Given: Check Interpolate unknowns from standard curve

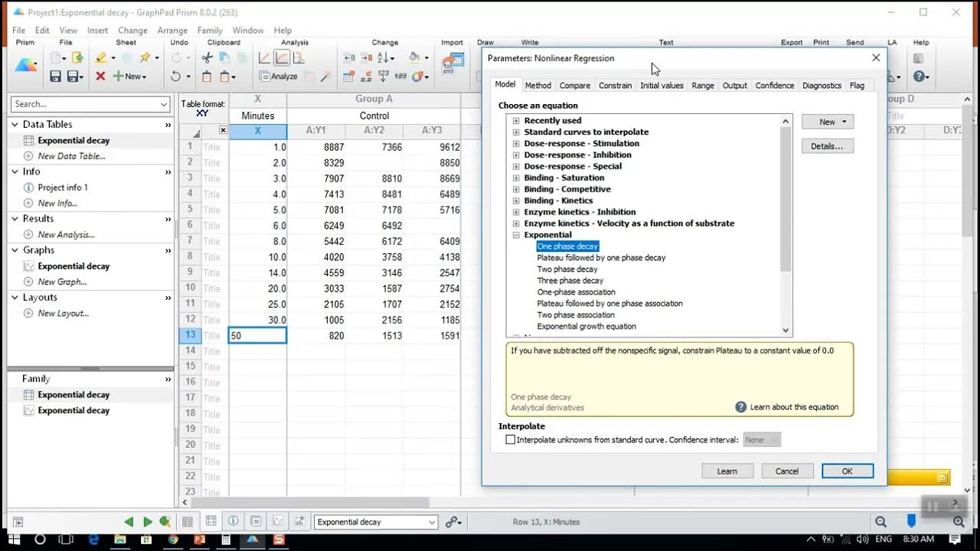Looking at the screenshot, I should (x=511, y=440).
